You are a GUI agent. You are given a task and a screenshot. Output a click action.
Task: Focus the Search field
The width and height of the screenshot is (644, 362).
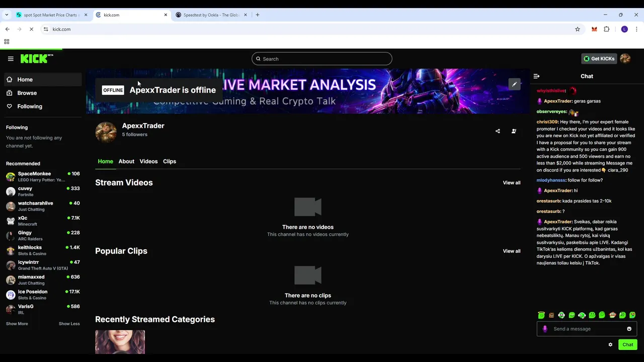322,59
